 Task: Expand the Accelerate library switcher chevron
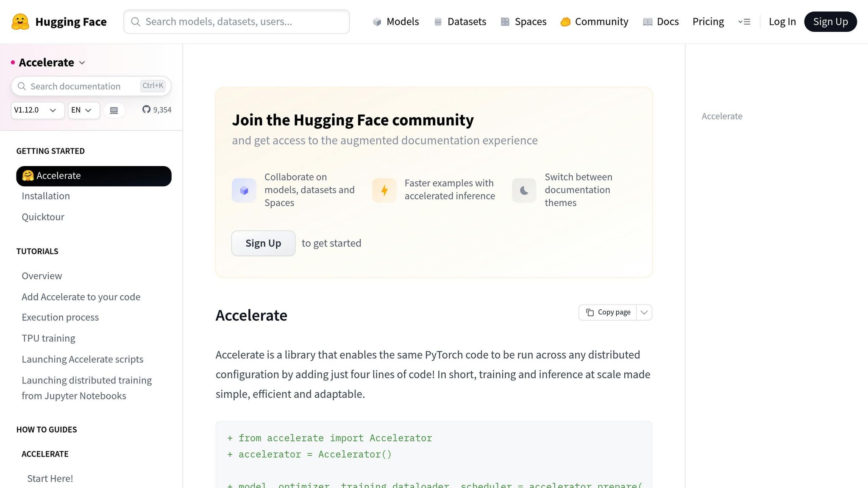[82, 63]
